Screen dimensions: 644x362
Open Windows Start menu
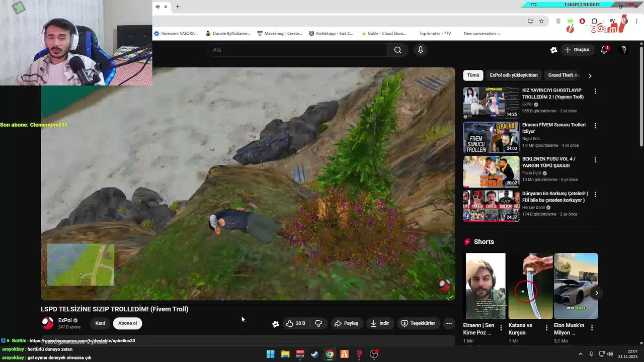271,354
